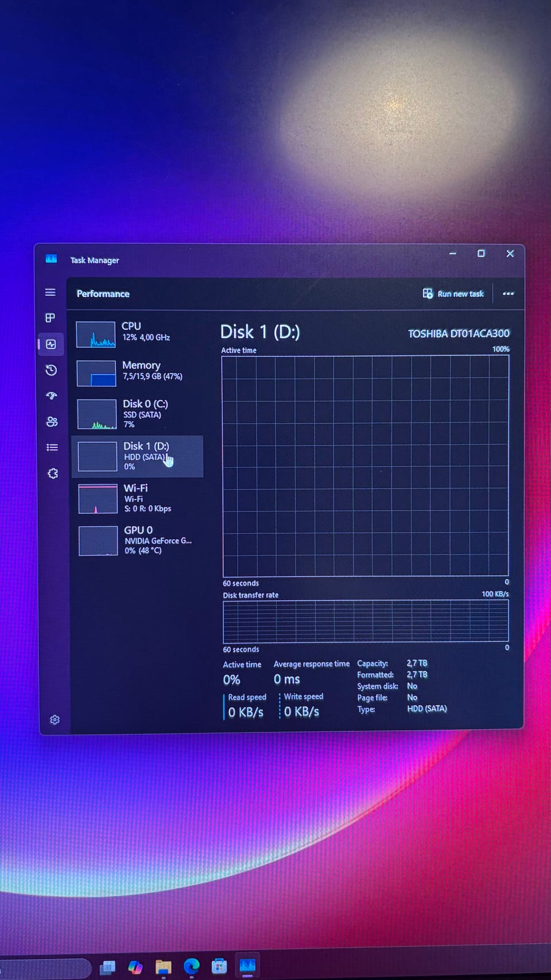The image size is (551, 980).
Task: Select Disk 0 (C:) SSD entry
Action: pos(138,414)
